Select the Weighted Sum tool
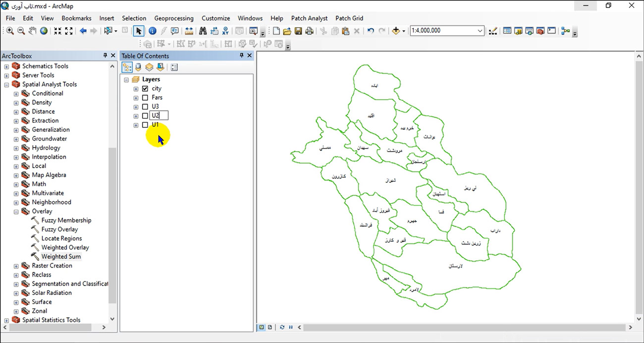The height and width of the screenshot is (343, 644). [x=61, y=257]
